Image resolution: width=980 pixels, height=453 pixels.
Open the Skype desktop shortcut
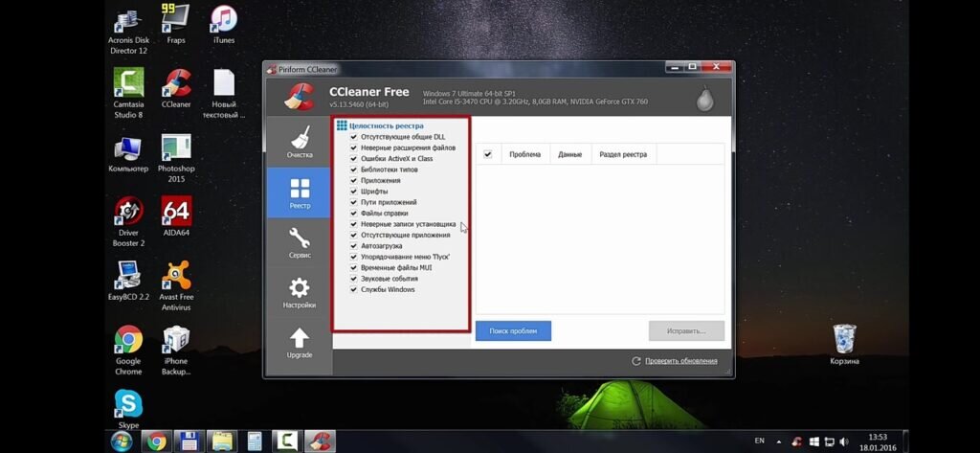128,409
